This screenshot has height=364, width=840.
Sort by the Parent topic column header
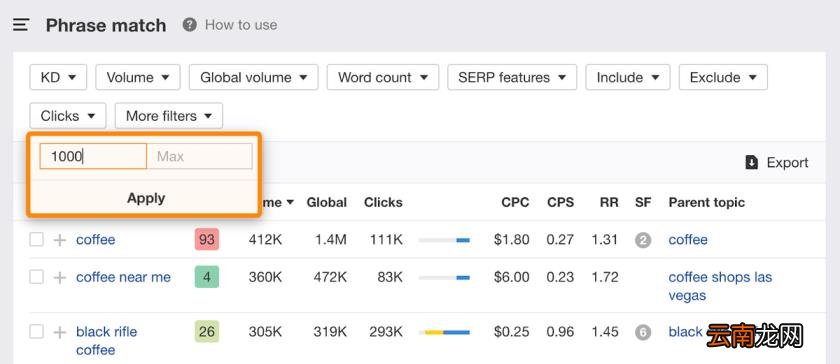pyautogui.click(x=707, y=203)
